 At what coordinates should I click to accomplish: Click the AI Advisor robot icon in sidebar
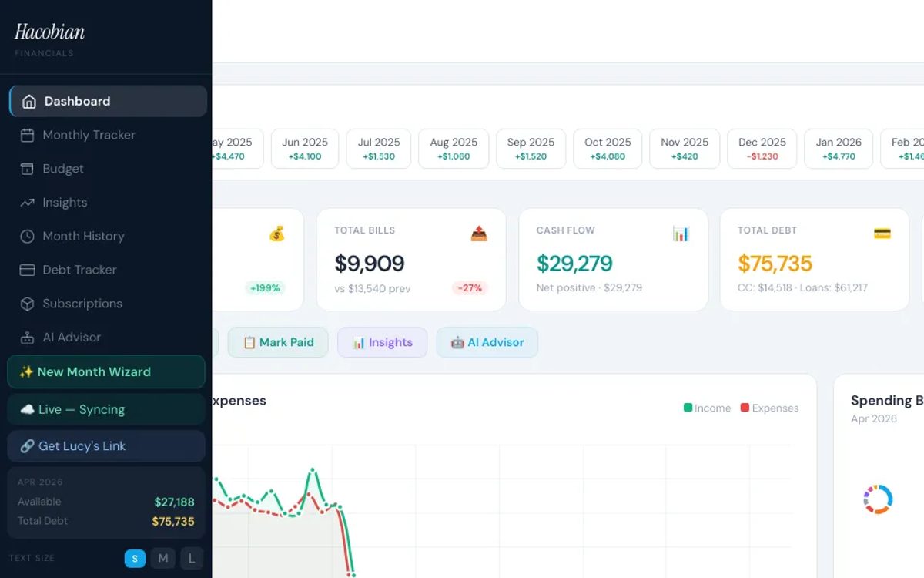click(27, 338)
